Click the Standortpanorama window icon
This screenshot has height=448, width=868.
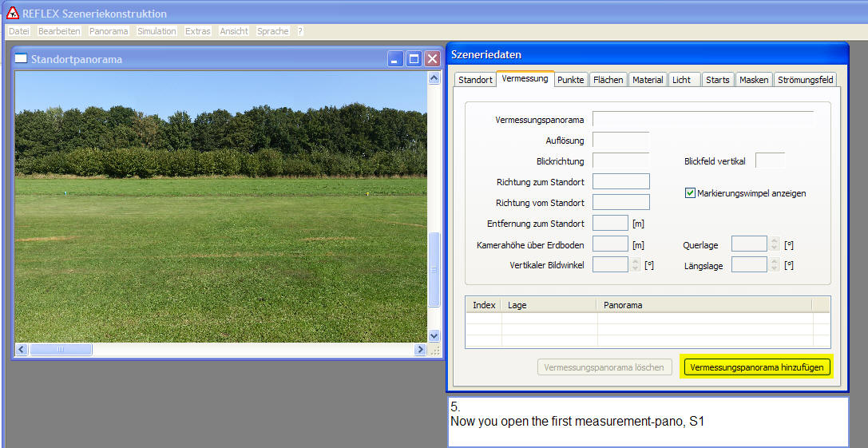(x=21, y=59)
